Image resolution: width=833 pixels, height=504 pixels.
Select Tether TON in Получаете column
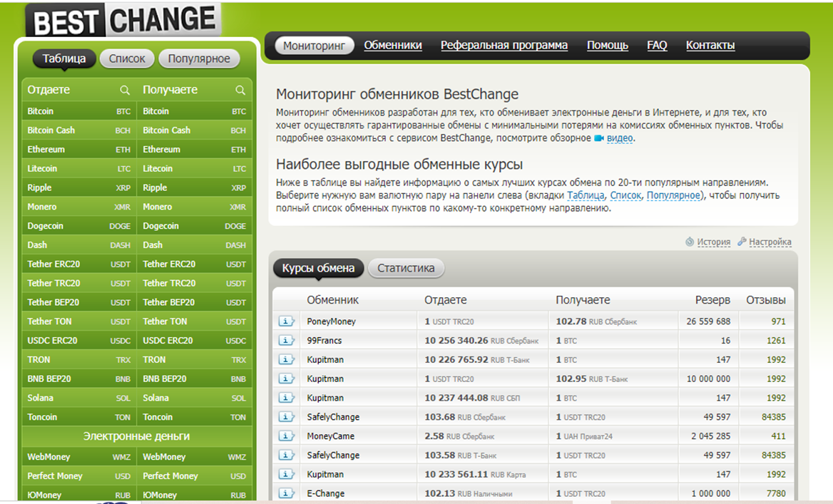[195, 322]
